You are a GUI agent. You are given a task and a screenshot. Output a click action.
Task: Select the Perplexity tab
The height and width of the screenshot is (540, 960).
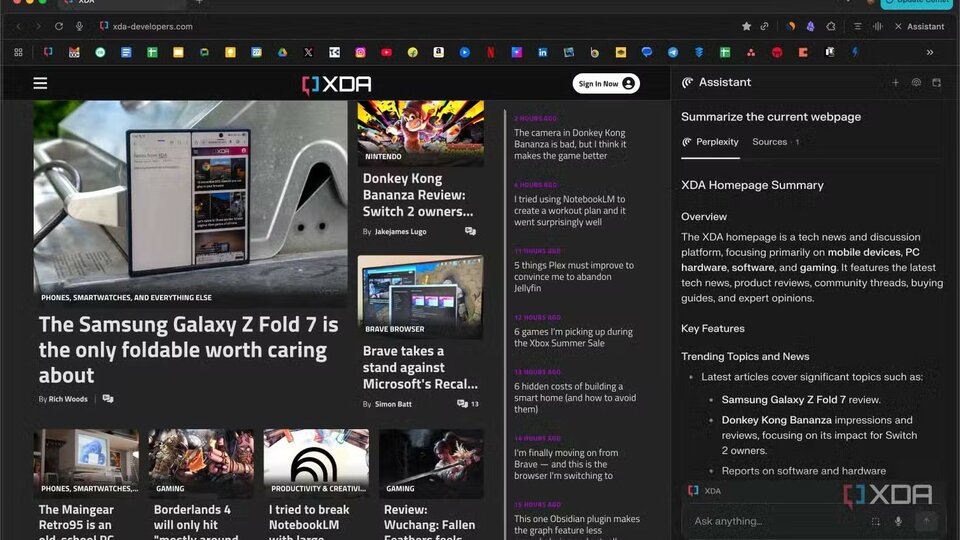coord(710,142)
